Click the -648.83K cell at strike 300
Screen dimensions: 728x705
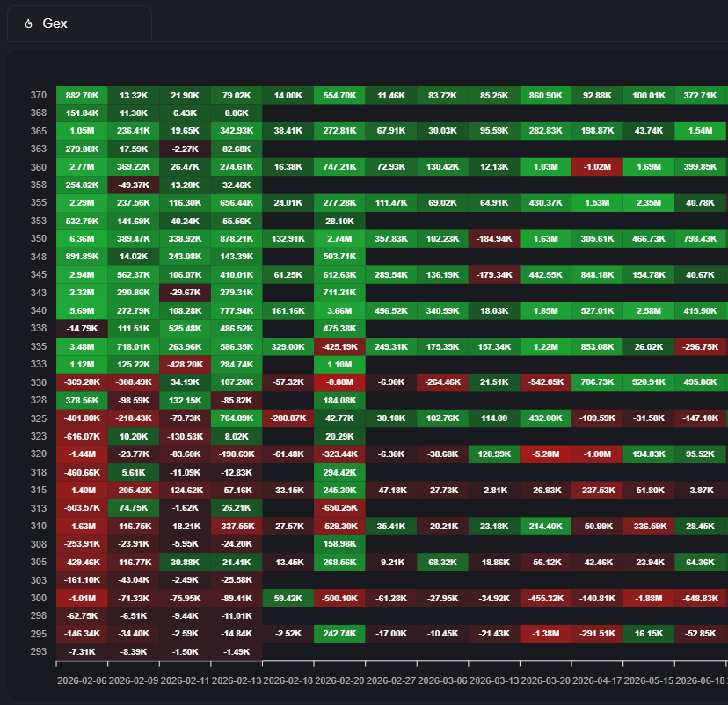(700, 598)
